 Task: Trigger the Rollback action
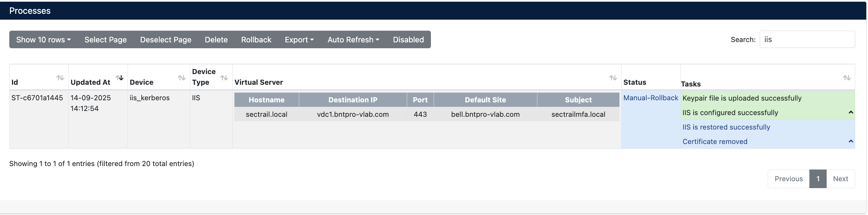[x=256, y=40]
